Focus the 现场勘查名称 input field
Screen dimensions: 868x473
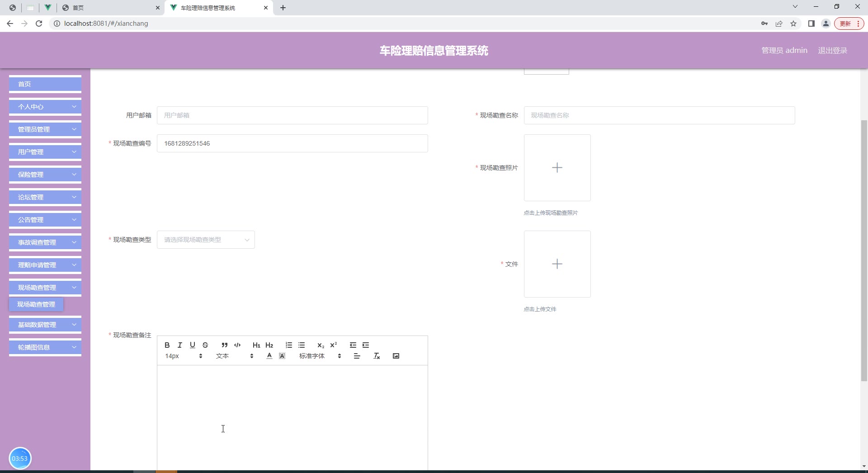659,115
